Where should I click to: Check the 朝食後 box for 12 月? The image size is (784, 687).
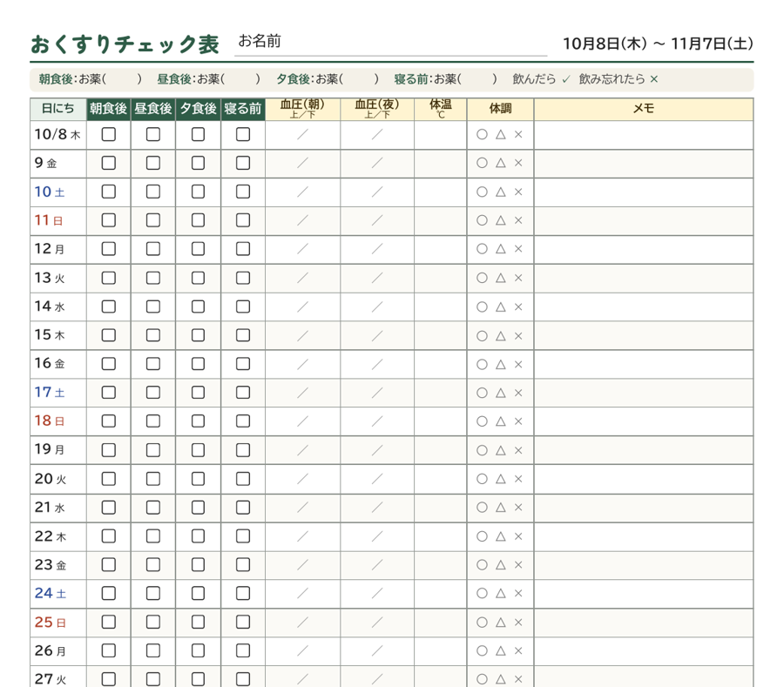pos(109,249)
